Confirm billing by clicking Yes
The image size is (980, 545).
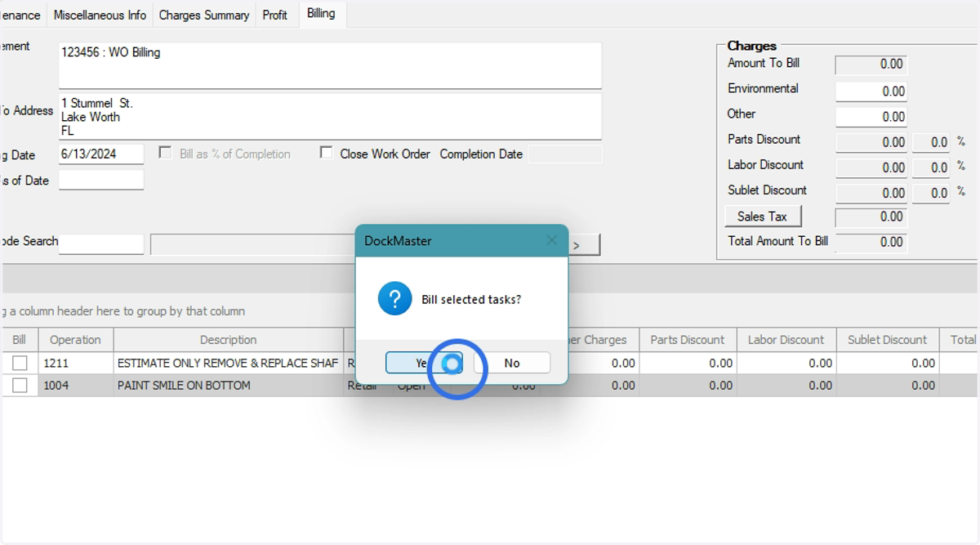[424, 363]
